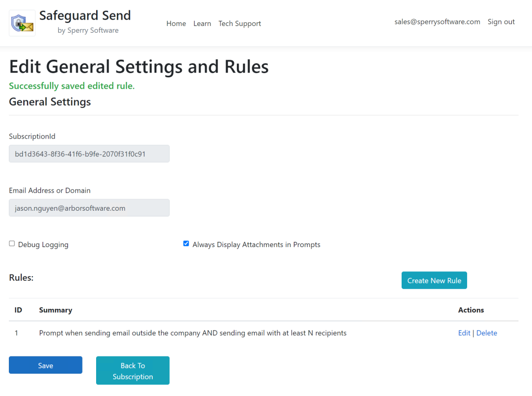Image resolution: width=532 pixels, height=396 pixels.
Task: Enable Debug Logging
Action: [x=11, y=243]
